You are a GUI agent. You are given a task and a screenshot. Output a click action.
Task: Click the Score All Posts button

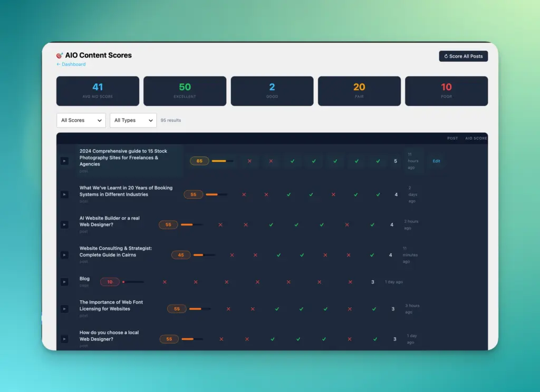(463, 56)
